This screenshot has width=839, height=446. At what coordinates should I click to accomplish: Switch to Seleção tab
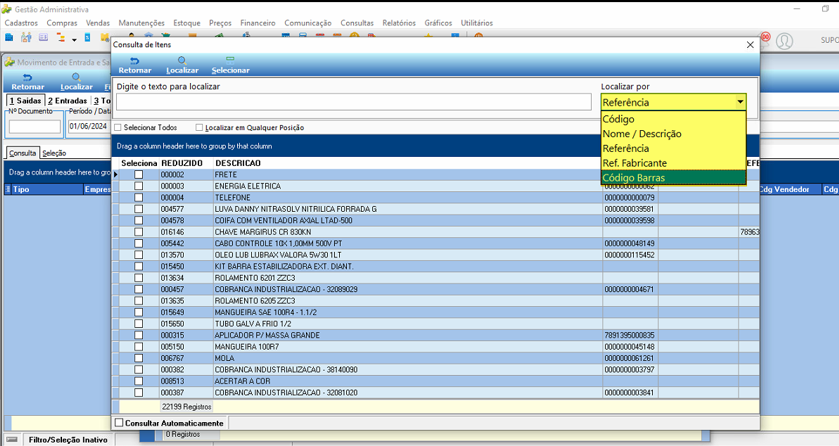[x=54, y=153]
